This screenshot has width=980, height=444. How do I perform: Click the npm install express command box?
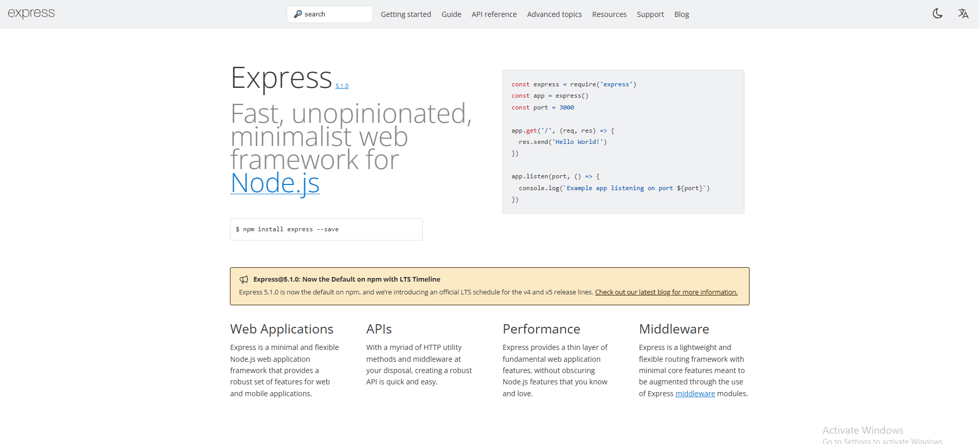(326, 229)
